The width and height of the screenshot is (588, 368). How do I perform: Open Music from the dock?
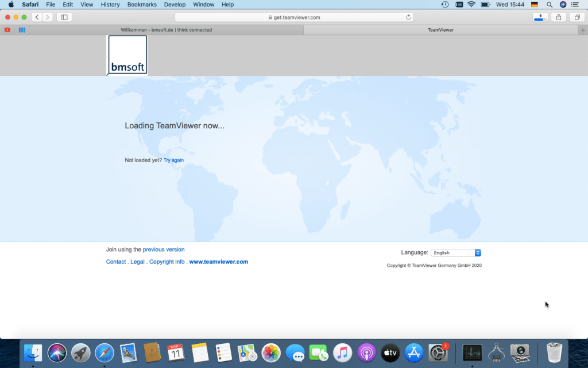(x=343, y=353)
